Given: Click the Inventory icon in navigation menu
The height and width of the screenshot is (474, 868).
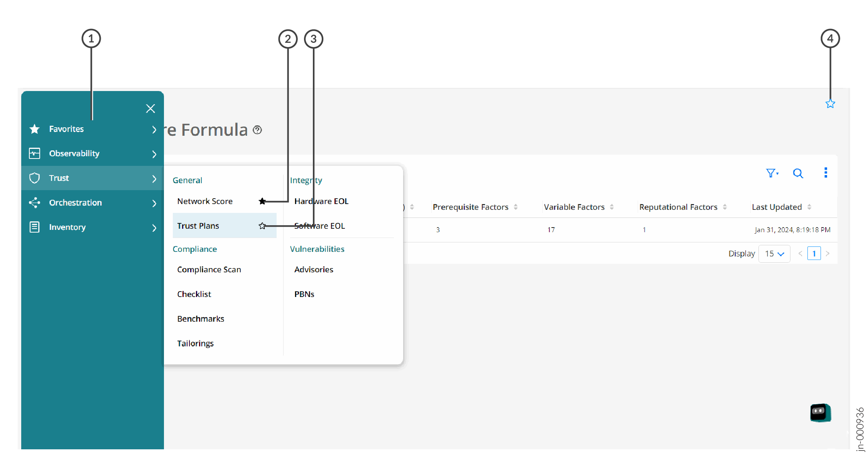Looking at the screenshot, I should point(34,227).
